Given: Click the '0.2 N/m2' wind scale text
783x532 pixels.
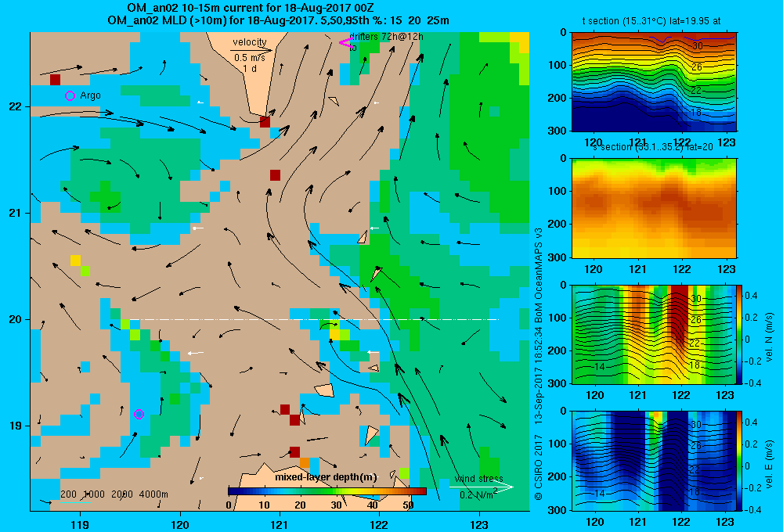Looking at the screenshot, I should coord(478,494).
